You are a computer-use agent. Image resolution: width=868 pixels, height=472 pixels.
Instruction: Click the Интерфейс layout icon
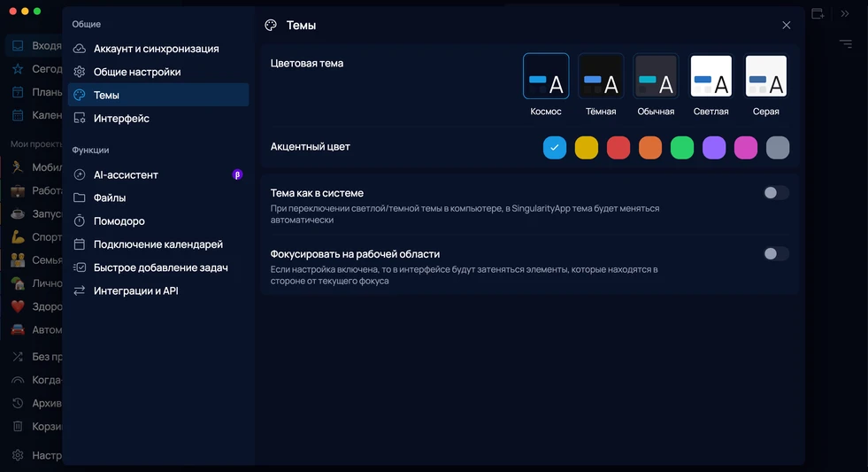(x=80, y=118)
